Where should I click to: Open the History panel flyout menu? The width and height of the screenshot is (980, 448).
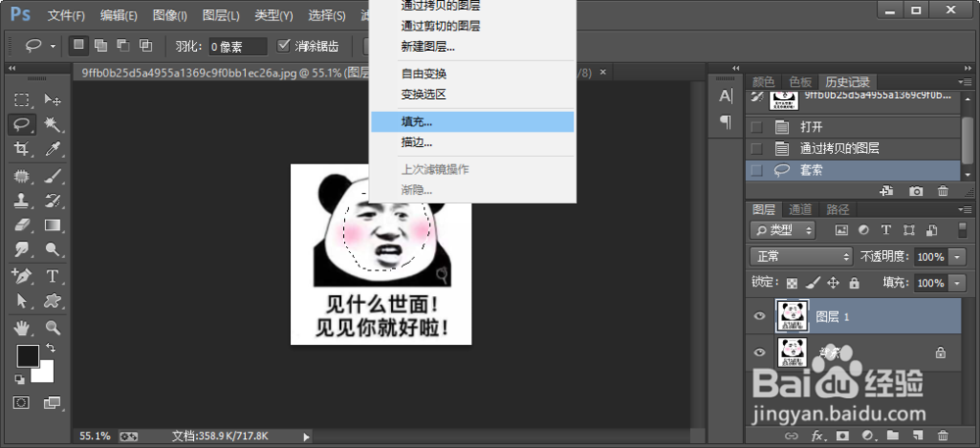965,81
